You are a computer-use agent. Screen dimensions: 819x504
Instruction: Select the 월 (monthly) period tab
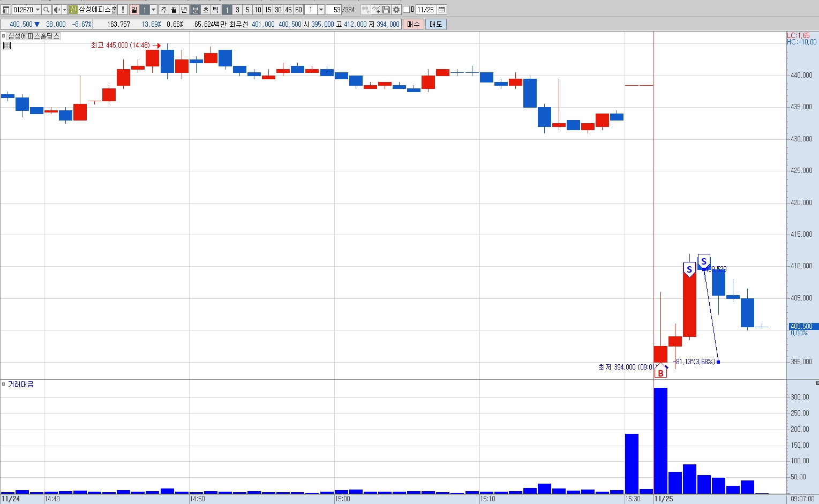[174, 10]
